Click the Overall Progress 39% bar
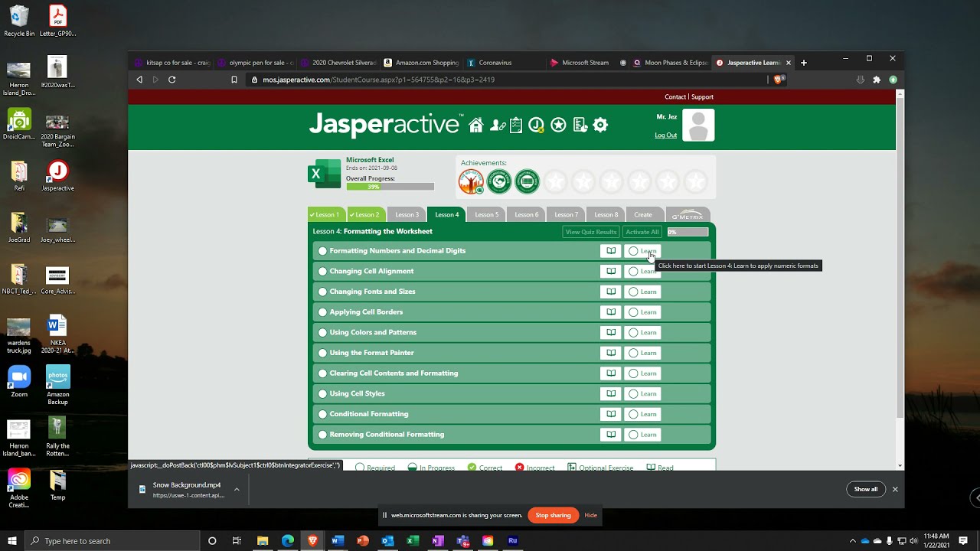Viewport: 980px width, 551px height. [390, 187]
